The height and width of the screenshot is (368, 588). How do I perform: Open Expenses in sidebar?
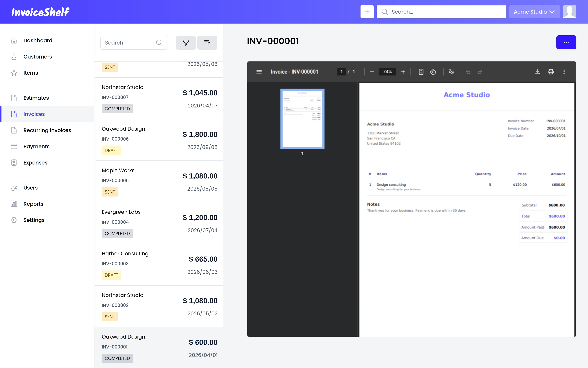(x=47, y=163)
